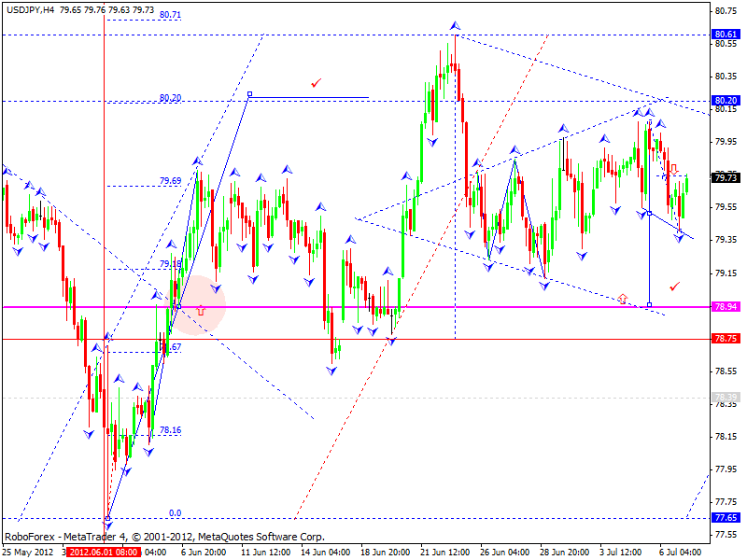Image resolution: width=747 pixels, height=560 pixels.
Task: Click the 28 Jun 20:00 time label
Action: point(564,553)
